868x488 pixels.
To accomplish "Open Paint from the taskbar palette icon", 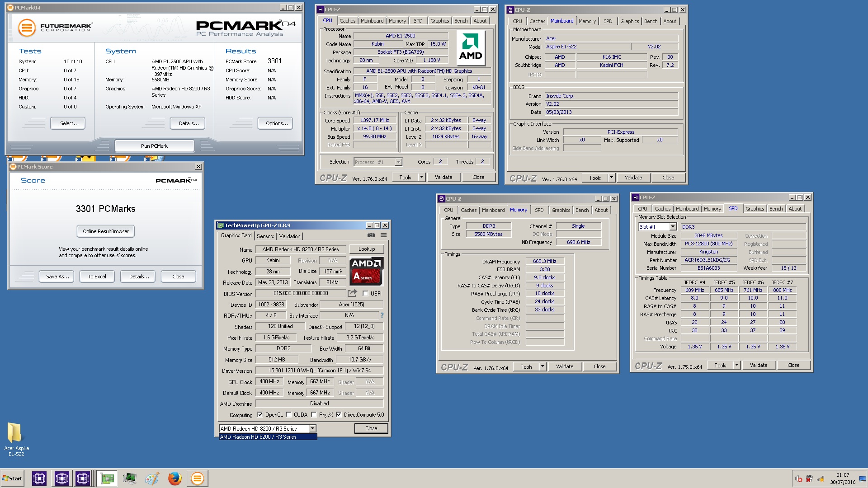I will click(x=152, y=478).
